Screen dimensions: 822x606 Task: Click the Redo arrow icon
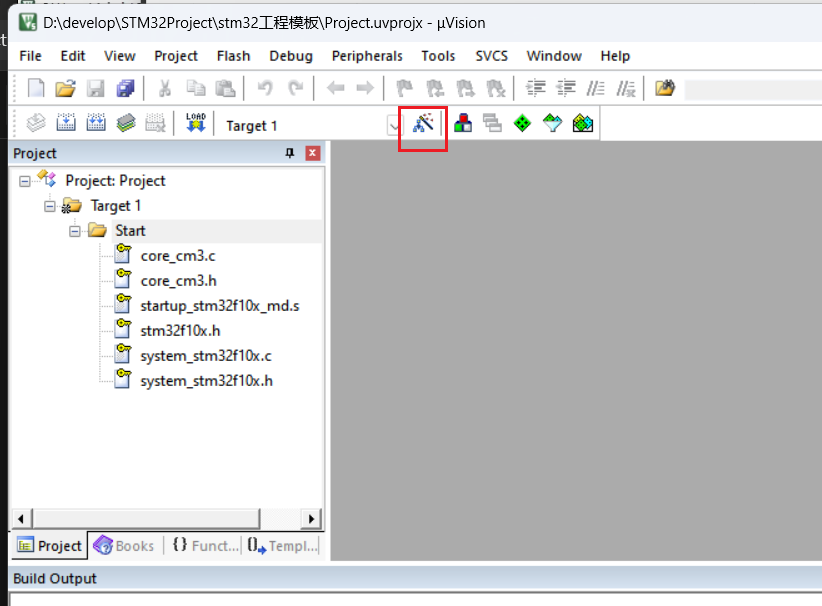pos(296,88)
